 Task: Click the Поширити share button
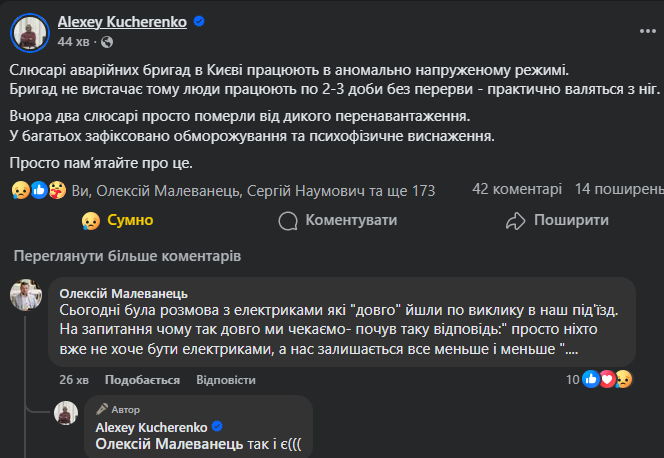(558, 221)
